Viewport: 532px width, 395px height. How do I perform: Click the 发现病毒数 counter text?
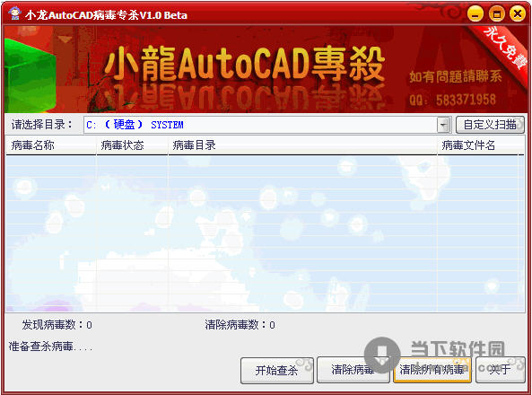(x=57, y=325)
